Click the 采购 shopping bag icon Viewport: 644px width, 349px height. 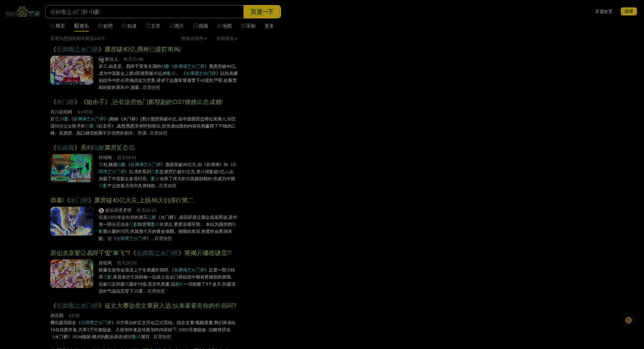click(x=243, y=26)
